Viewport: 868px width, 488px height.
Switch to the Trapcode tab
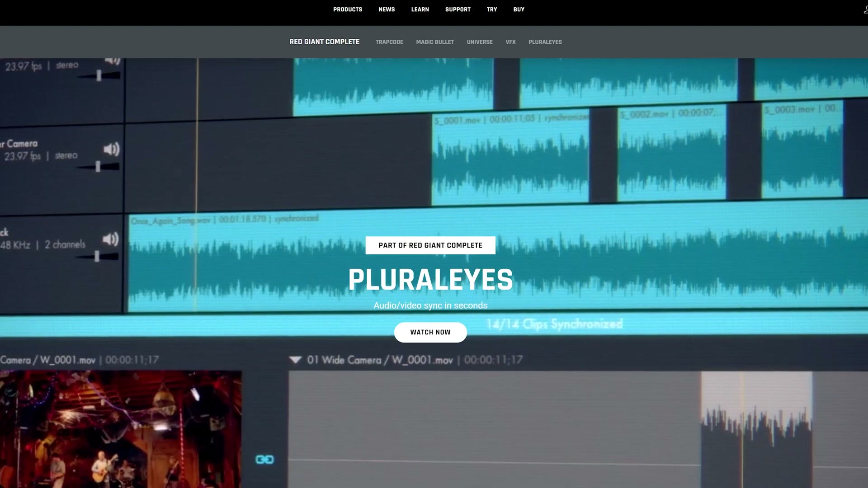389,42
